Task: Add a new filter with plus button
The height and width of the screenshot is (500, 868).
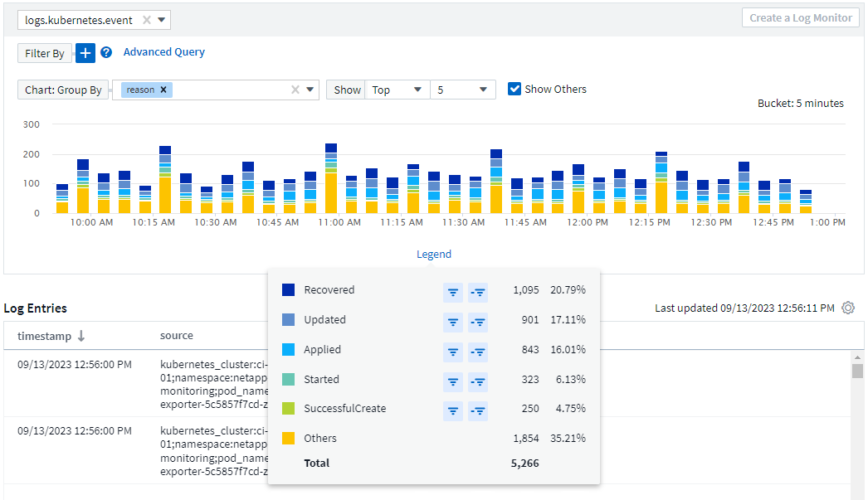Action: (85, 53)
